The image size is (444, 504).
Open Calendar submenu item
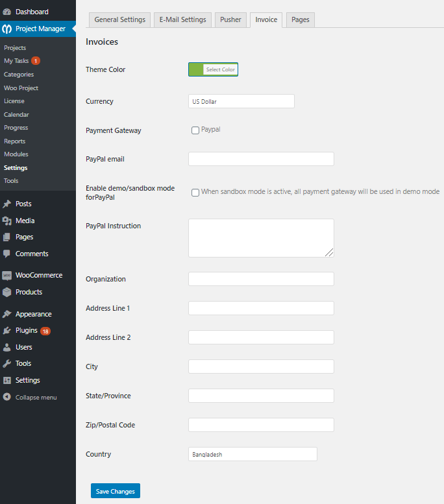pyautogui.click(x=16, y=114)
